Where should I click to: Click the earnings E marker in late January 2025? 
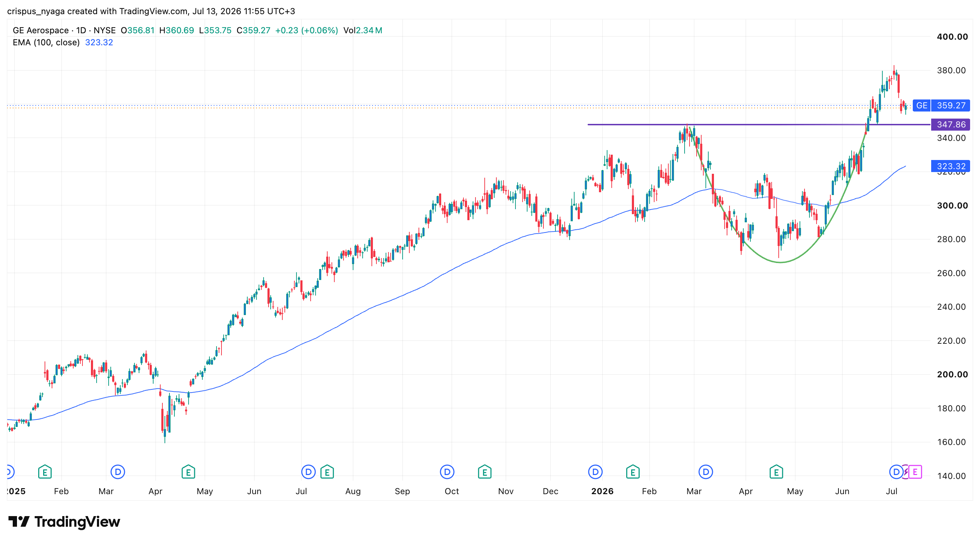[45, 472]
